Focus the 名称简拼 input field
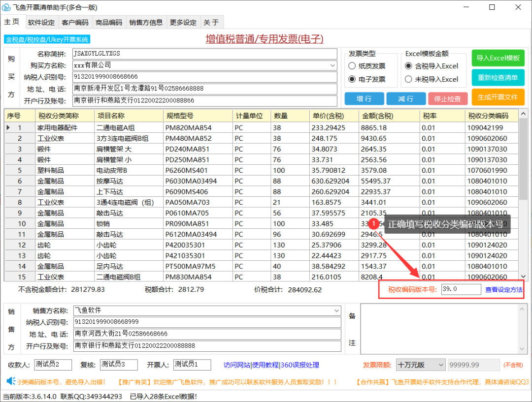532x402 pixels. (205, 54)
